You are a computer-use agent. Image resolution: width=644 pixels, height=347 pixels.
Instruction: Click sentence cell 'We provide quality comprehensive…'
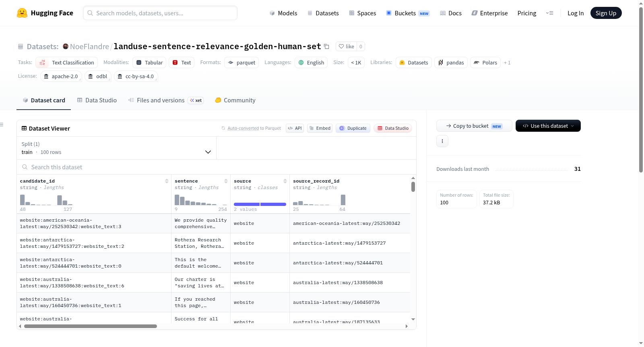[x=201, y=223]
